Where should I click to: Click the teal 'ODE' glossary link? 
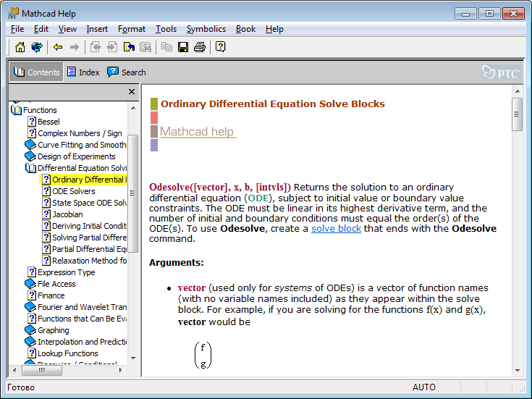pyautogui.click(x=258, y=198)
